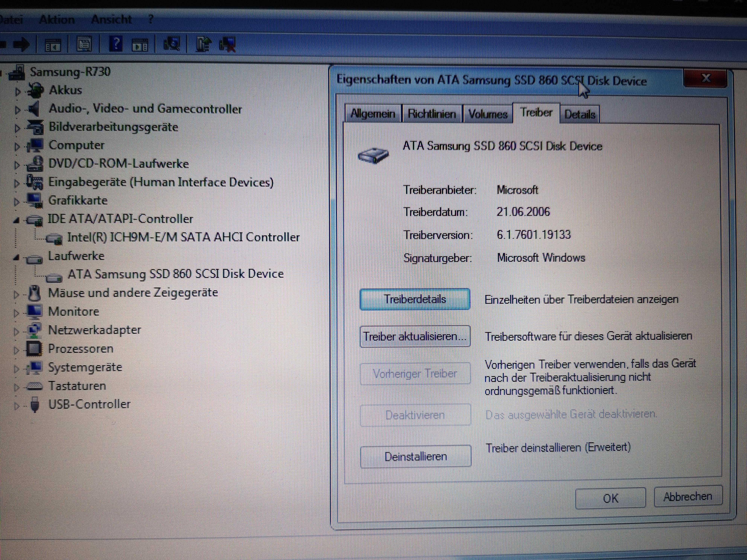The width and height of the screenshot is (747, 560).
Task: Expand the Akkus node
Action: pyautogui.click(x=18, y=91)
